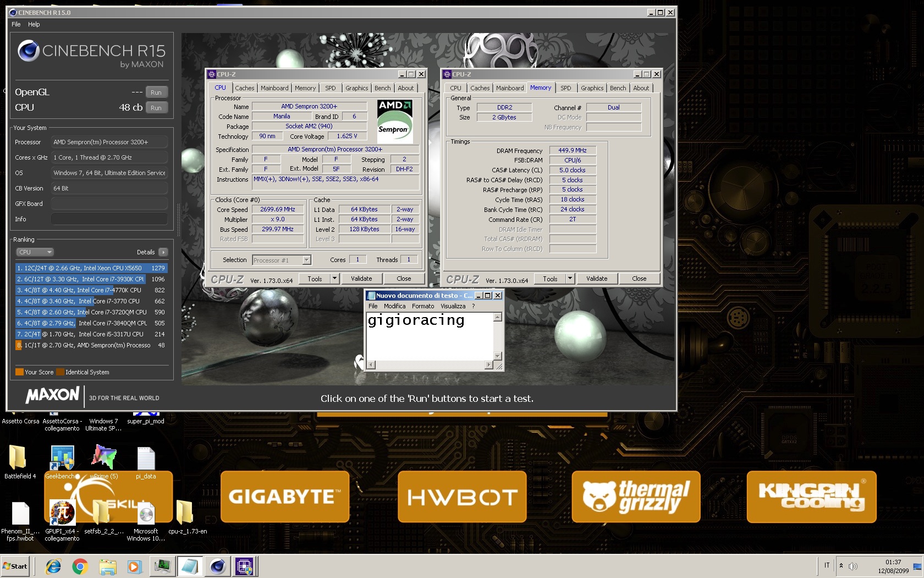Open Windows Media Player from the taskbar
The height and width of the screenshot is (578, 924).
click(134, 566)
